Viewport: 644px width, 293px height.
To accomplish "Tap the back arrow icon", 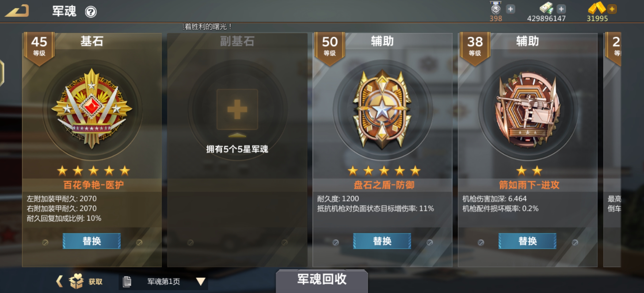I will coord(17,11).
